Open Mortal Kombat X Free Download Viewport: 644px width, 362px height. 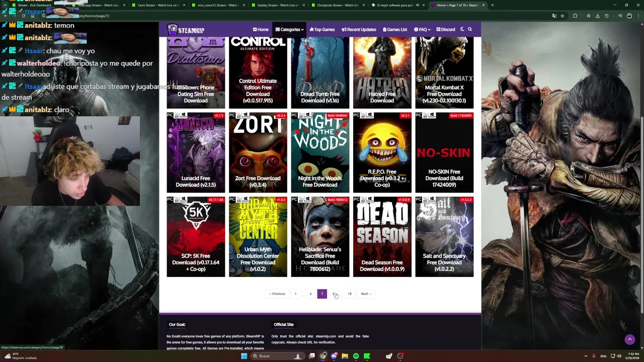[444, 73]
